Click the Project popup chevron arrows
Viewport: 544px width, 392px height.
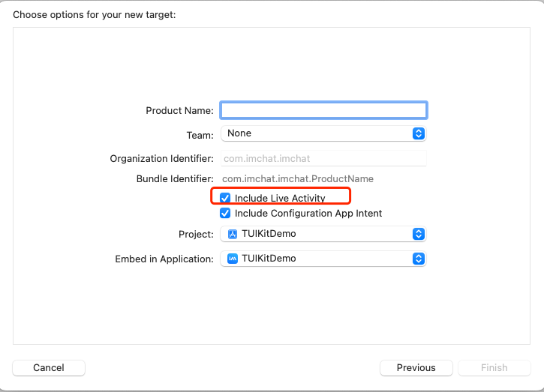pos(419,234)
